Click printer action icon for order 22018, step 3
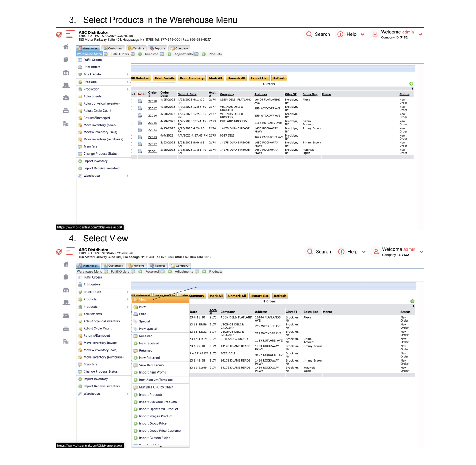This screenshot has width=476, height=465. click(x=140, y=101)
